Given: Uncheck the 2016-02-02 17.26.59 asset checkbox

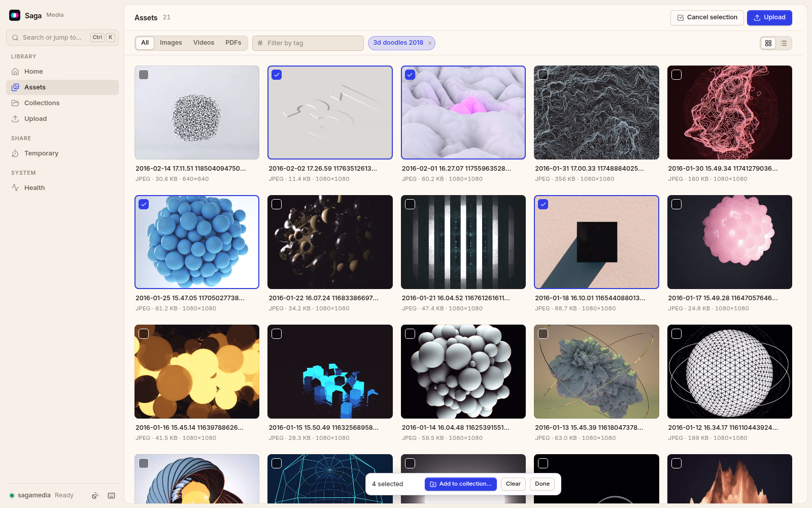Looking at the screenshot, I should point(277,75).
